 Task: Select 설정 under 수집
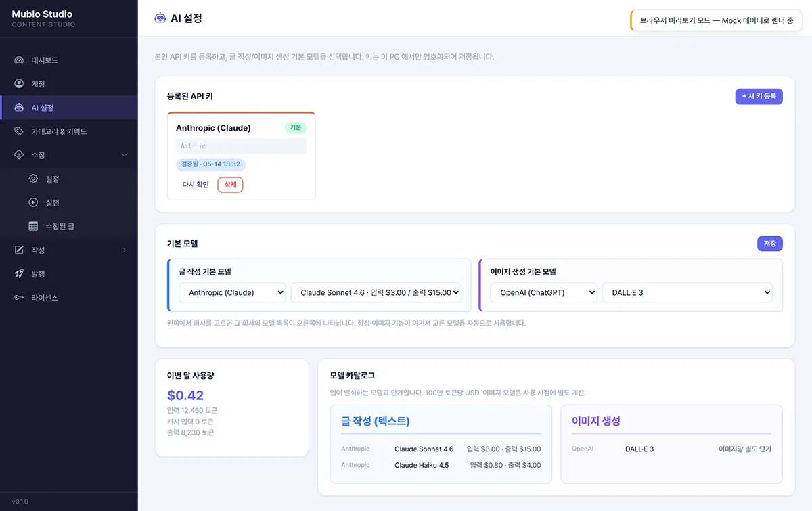[x=69, y=179]
